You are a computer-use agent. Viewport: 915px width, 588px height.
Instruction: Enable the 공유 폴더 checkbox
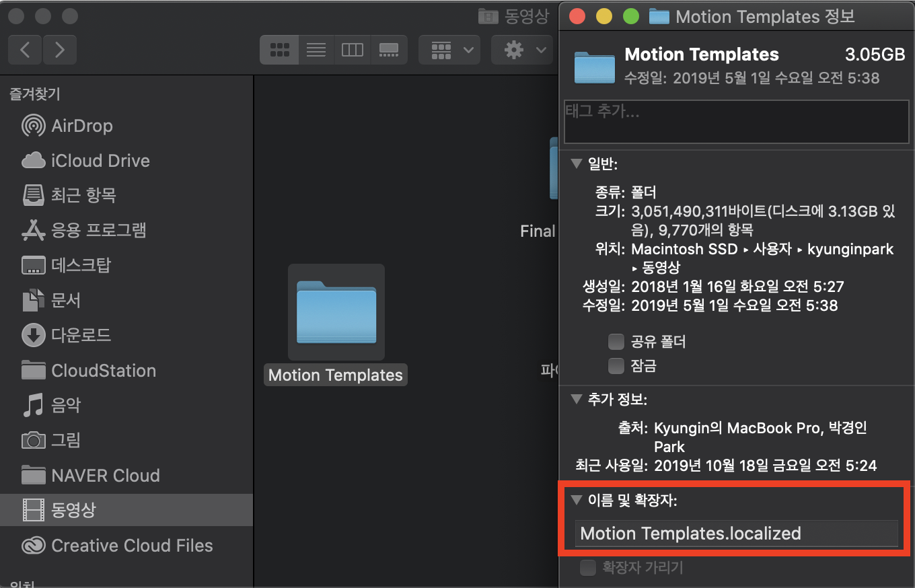click(616, 342)
